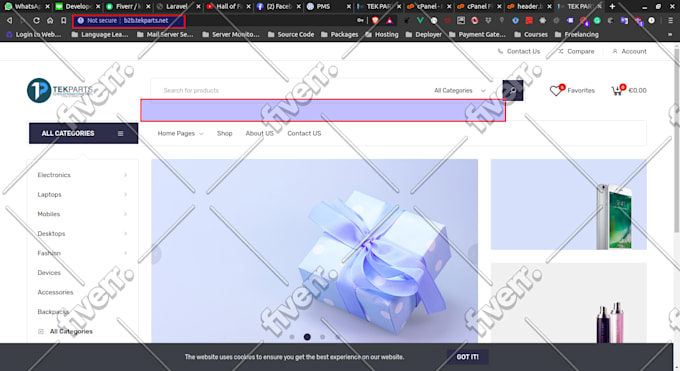680x371 pixels.
Task: Open Brave Rewards triangle icon
Action: [389, 20]
